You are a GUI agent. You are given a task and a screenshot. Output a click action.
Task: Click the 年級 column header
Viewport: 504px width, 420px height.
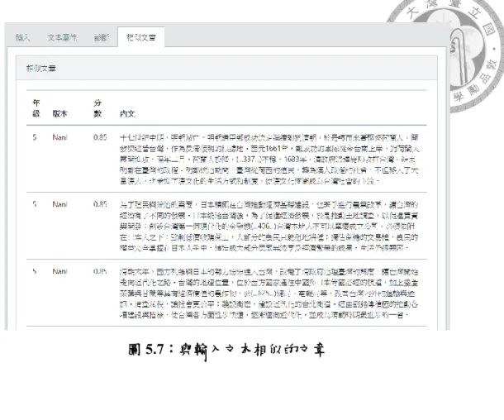36,108
